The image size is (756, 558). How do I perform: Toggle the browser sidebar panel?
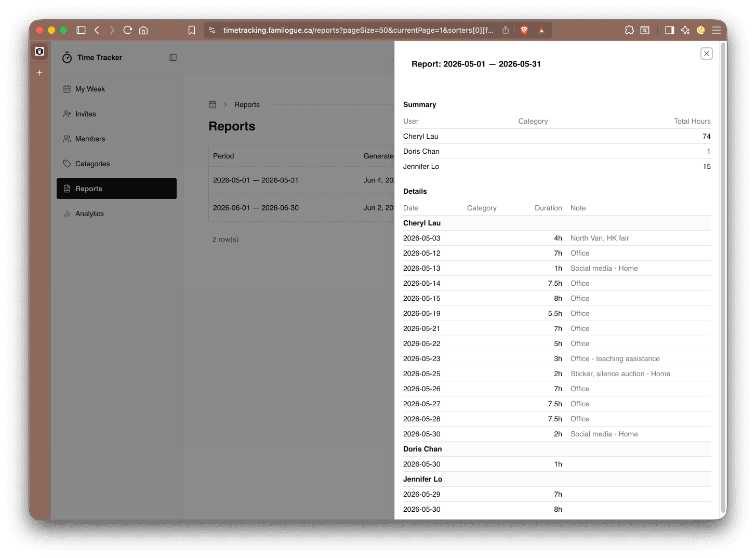81,30
